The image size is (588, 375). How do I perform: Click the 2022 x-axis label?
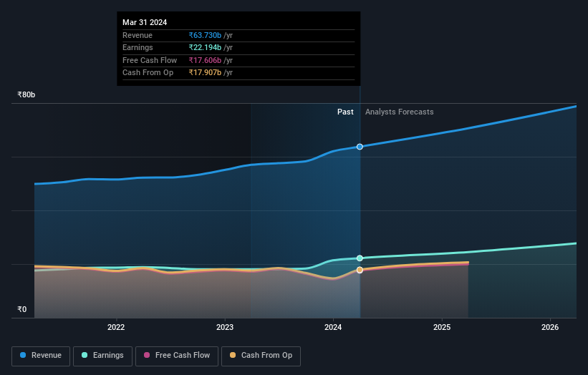pos(116,327)
